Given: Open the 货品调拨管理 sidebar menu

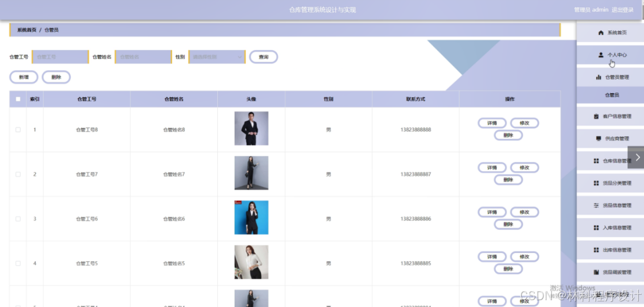Looking at the screenshot, I should point(610,272).
